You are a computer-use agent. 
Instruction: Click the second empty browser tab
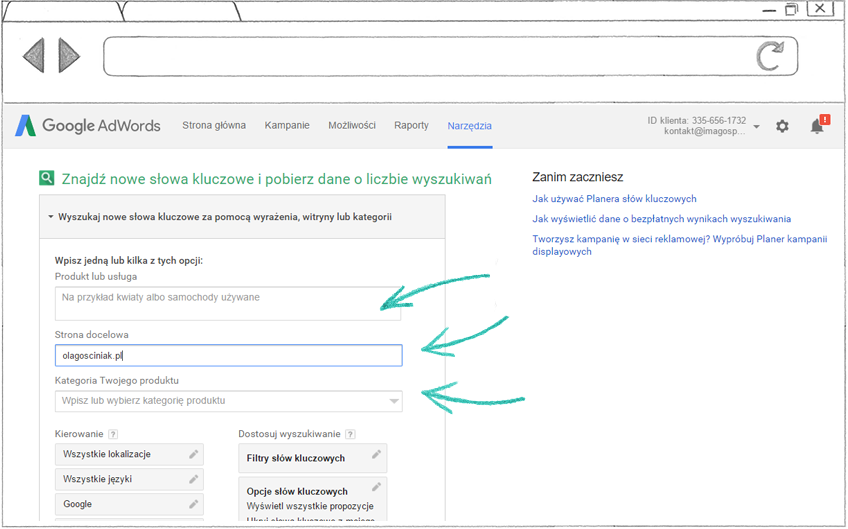(x=180, y=11)
